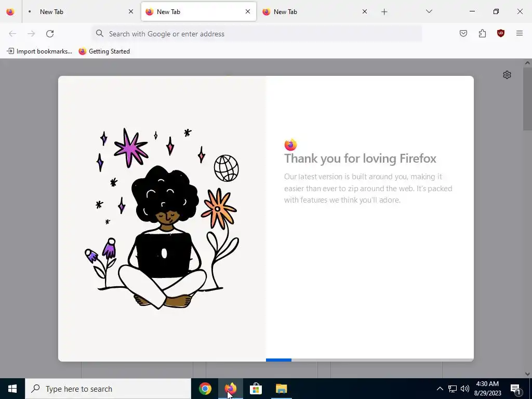The width and height of the screenshot is (532, 399).
Task: Open Microsoft Store from the taskbar
Action: pyautogui.click(x=256, y=389)
